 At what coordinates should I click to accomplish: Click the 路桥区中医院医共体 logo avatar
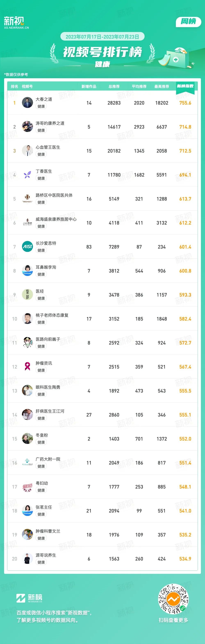(x=27, y=199)
